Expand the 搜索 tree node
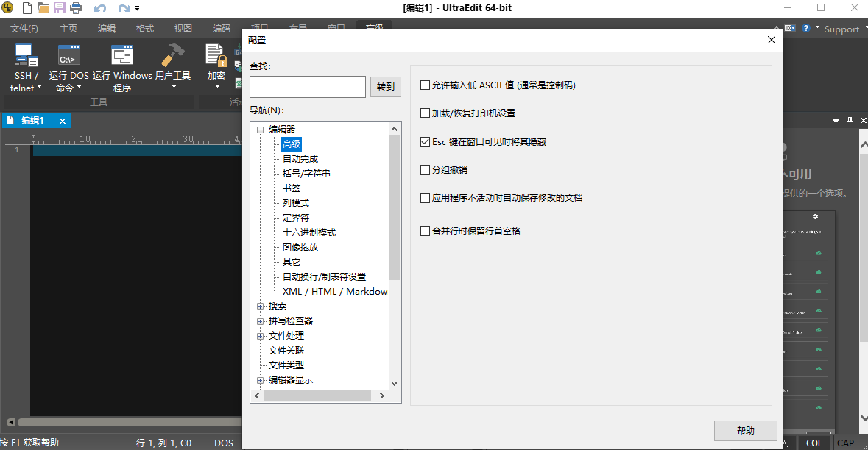This screenshot has height=450, width=868. pos(261,306)
